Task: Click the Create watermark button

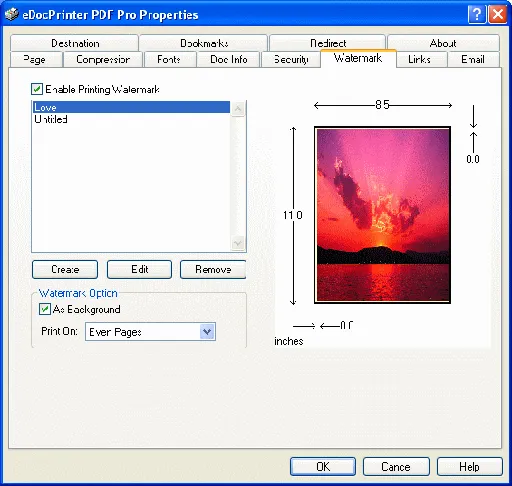Action: pos(65,269)
